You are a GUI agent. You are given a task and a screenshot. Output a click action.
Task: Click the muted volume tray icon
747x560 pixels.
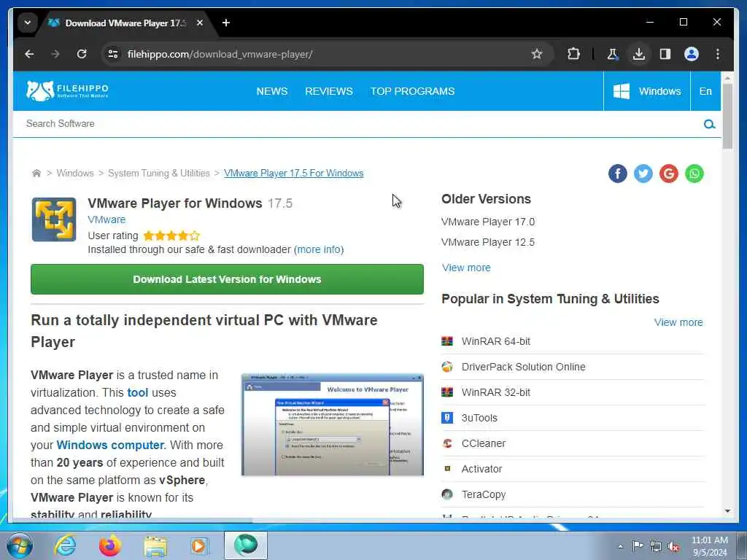click(x=673, y=546)
